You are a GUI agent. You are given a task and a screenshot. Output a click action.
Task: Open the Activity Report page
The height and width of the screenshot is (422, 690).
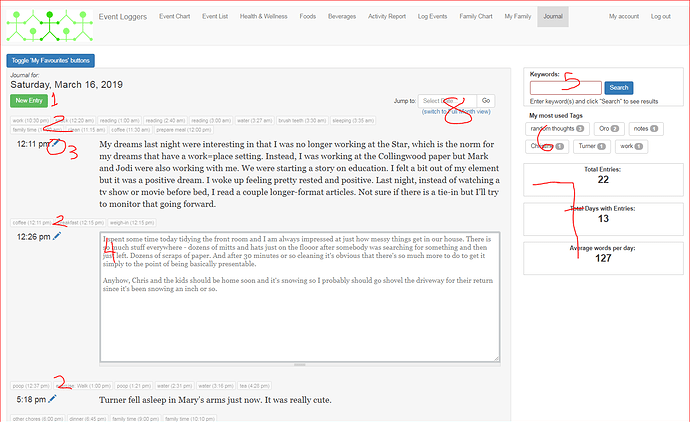coord(387,16)
